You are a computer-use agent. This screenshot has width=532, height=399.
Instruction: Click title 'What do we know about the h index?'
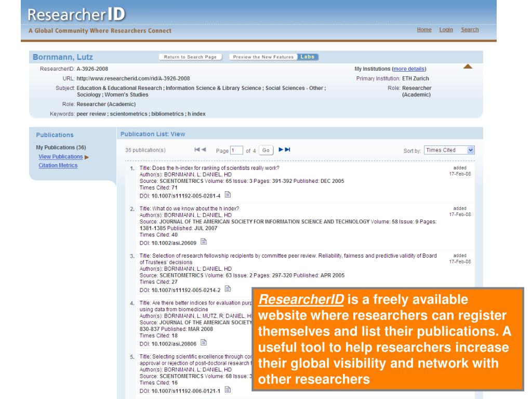(195, 209)
